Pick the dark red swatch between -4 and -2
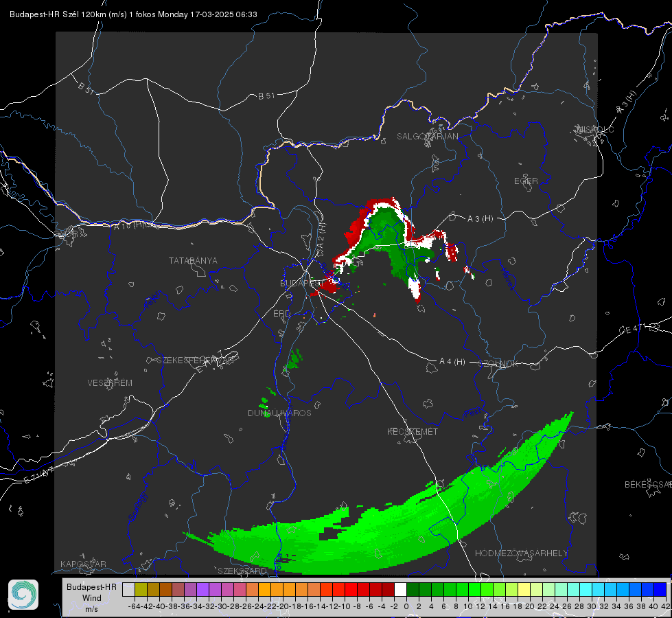The width and height of the screenshot is (672, 618). pos(388,589)
